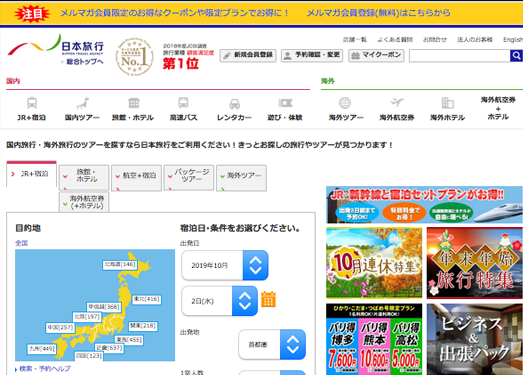Viewport: 523px width, 375px height.
Task: Select the 海外航空券(+ホテル) search tab
Action: (84, 202)
